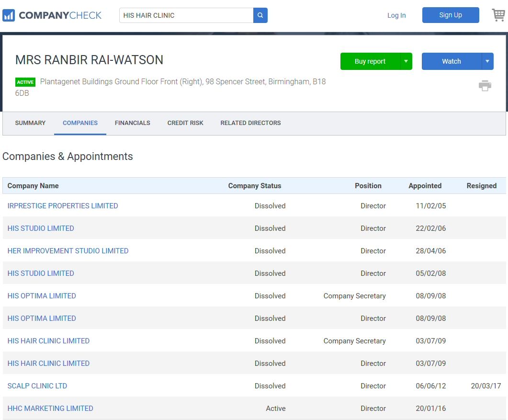The width and height of the screenshot is (508, 420).
Task: Click the Company Status column header
Action: click(255, 186)
